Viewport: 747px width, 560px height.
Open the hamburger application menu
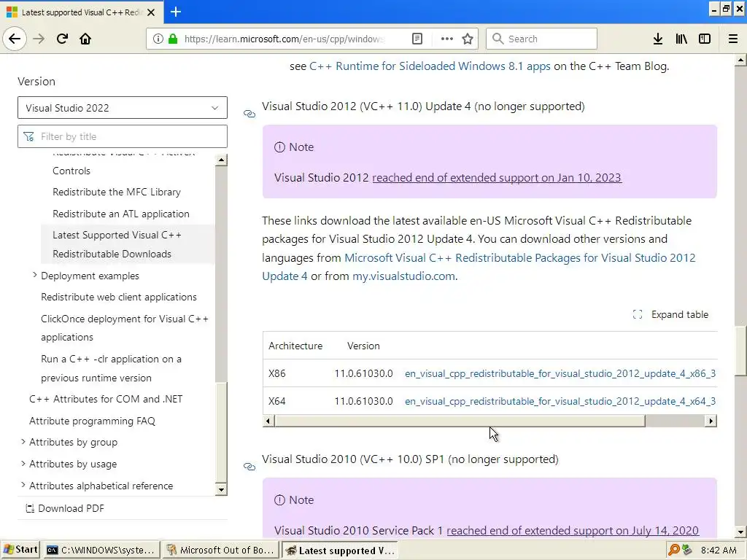coord(733,39)
